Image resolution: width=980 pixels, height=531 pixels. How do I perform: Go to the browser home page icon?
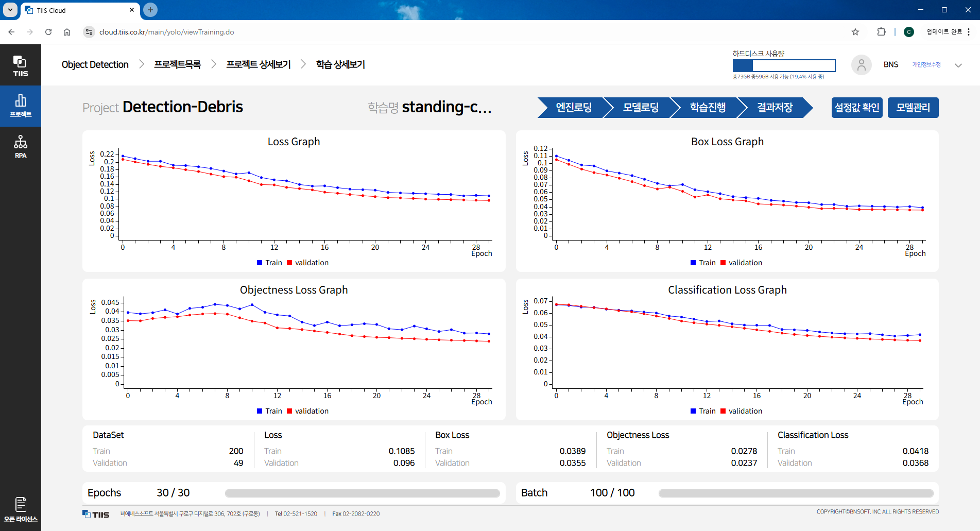67,32
